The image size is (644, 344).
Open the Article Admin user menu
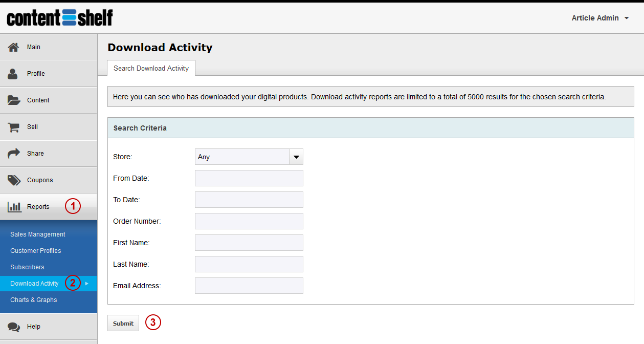pos(600,18)
